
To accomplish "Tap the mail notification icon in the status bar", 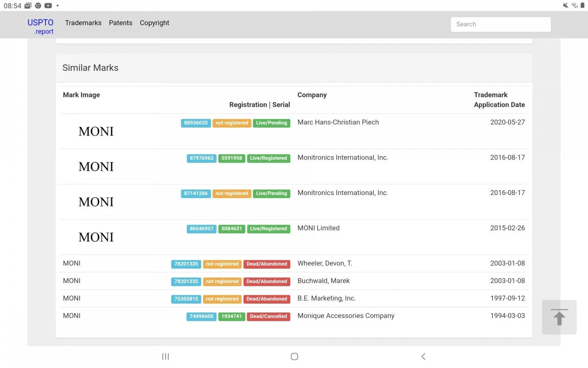I will [x=28, y=6].
